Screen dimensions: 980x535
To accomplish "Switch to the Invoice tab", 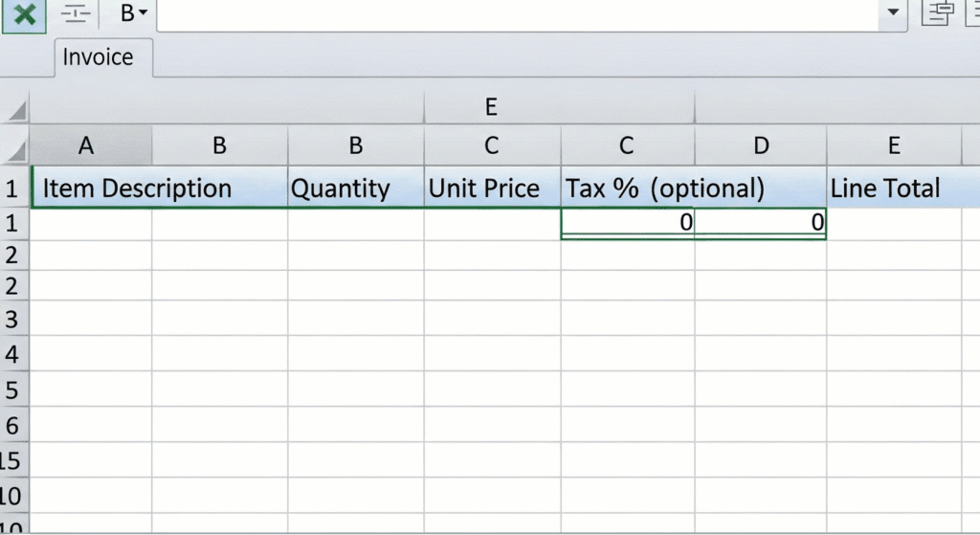I will click(98, 57).
